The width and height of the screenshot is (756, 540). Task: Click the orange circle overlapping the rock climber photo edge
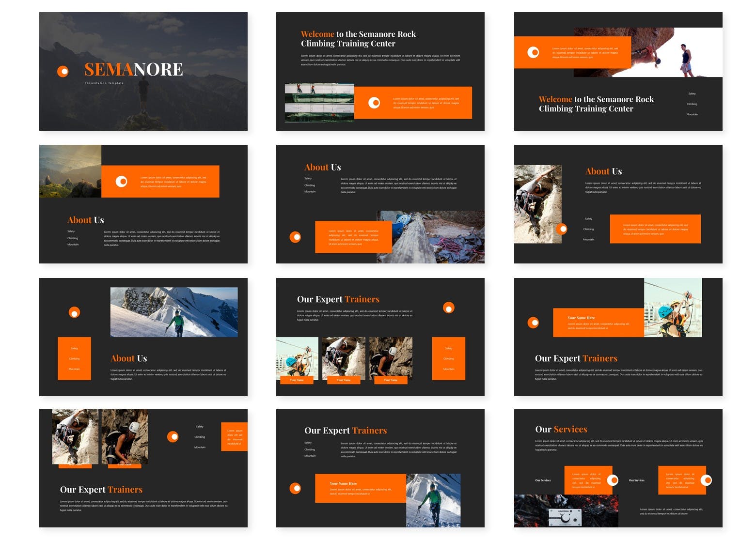pos(562,229)
